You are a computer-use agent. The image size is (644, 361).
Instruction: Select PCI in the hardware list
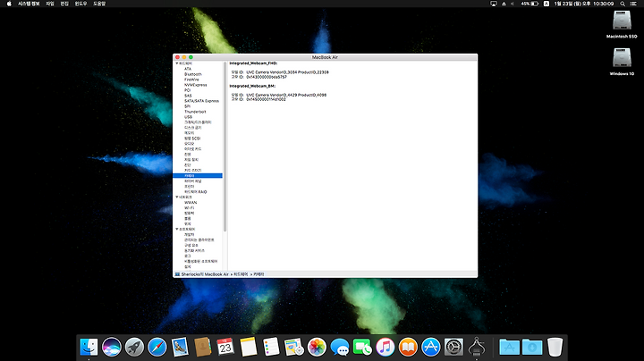(x=187, y=90)
